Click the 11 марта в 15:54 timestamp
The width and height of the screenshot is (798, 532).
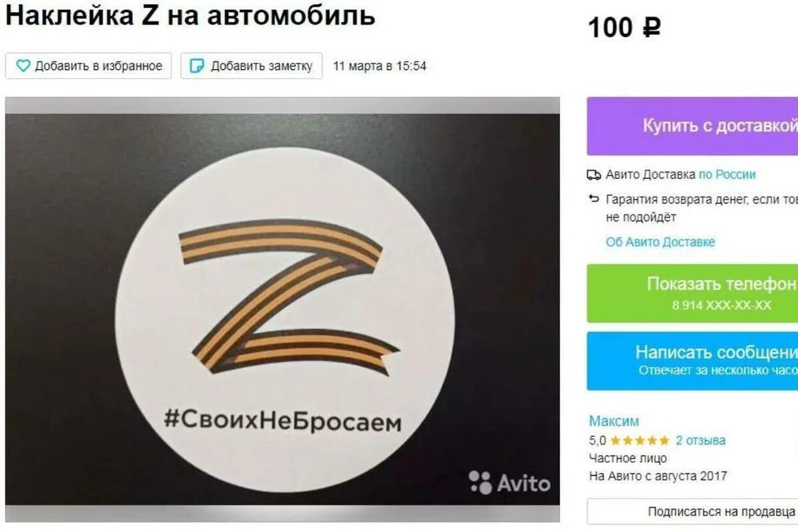(x=380, y=66)
